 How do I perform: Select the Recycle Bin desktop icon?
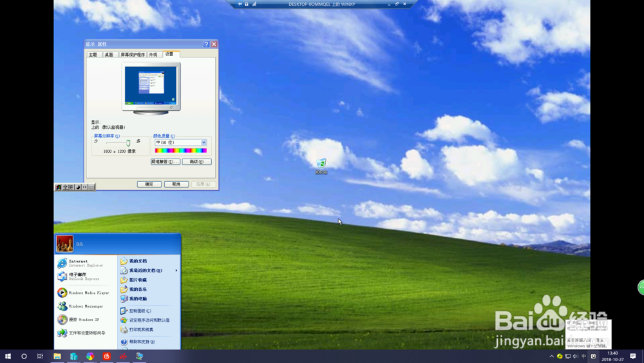coord(321,166)
